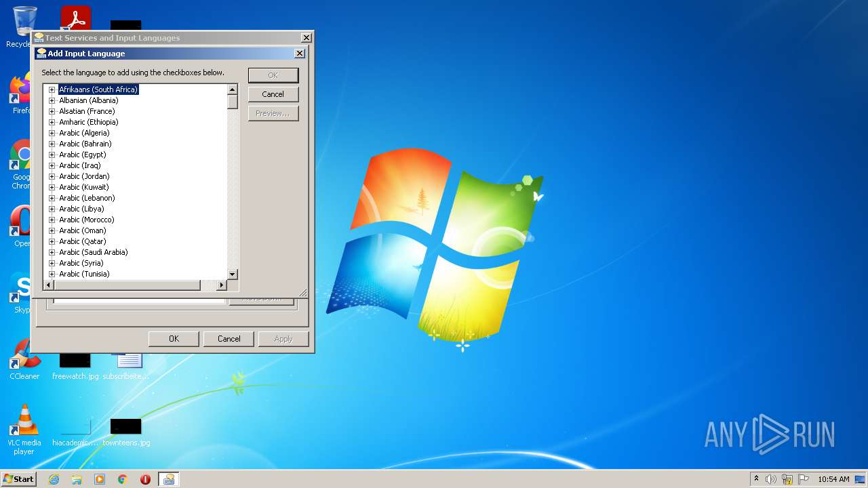The height and width of the screenshot is (488, 868).
Task: Expand Arabic (Algeria) plus box
Action: pyautogui.click(x=52, y=133)
